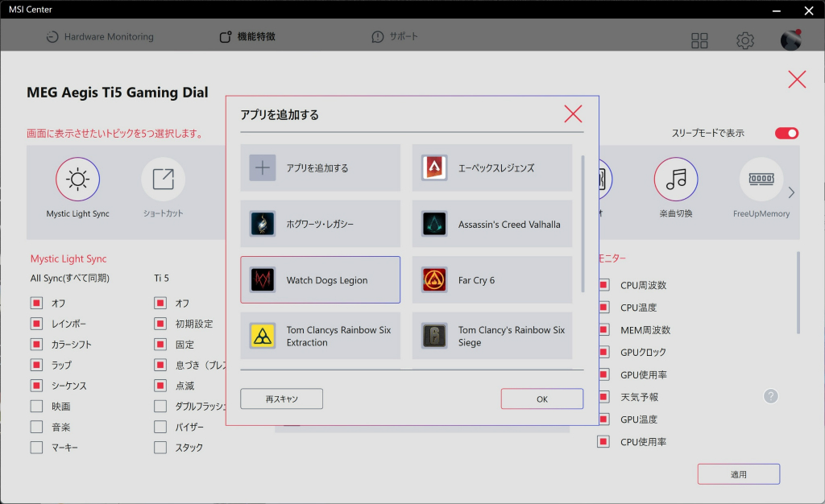Click the app list dialog scrollbar
Viewport: 825px width, 504px height.
pyautogui.click(x=582, y=223)
